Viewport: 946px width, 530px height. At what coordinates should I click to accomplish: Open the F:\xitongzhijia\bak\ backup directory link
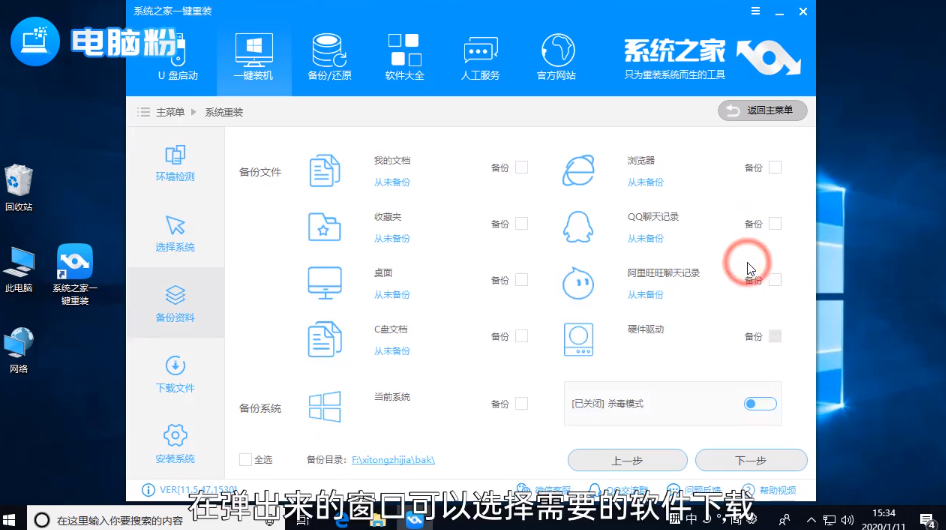pyautogui.click(x=393, y=460)
